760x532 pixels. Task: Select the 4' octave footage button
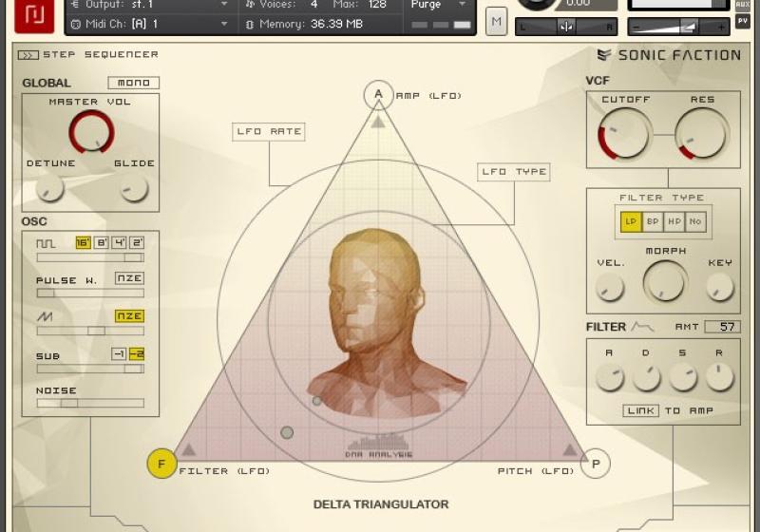[x=120, y=243]
